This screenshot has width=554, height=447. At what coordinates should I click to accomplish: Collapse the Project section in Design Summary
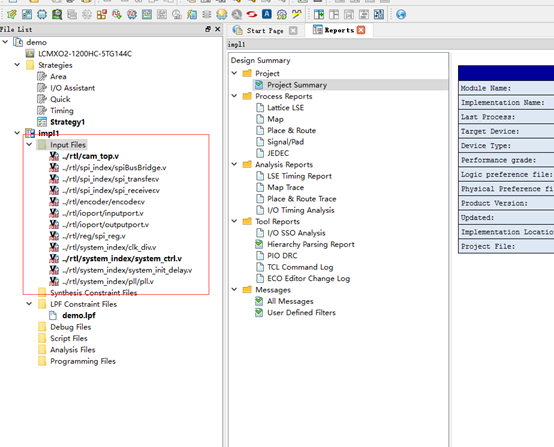[234, 73]
